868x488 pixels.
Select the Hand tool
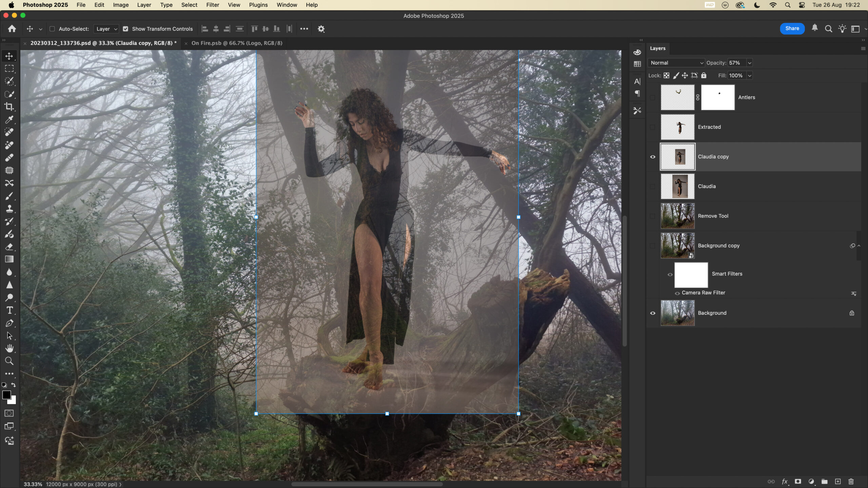pos(9,348)
